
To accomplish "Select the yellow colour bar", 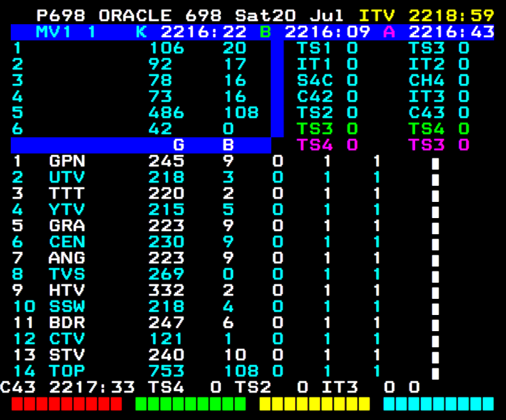I will pos(315,404).
